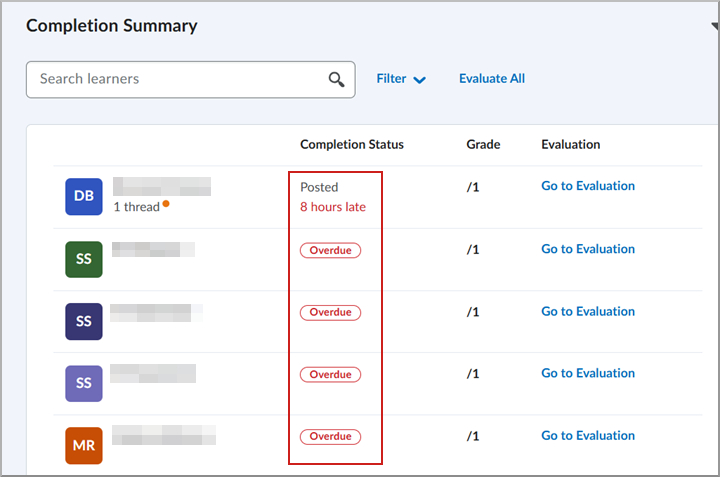Click Evaluate All
This screenshot has height=477, width=720.
click(x=491, y=79)
